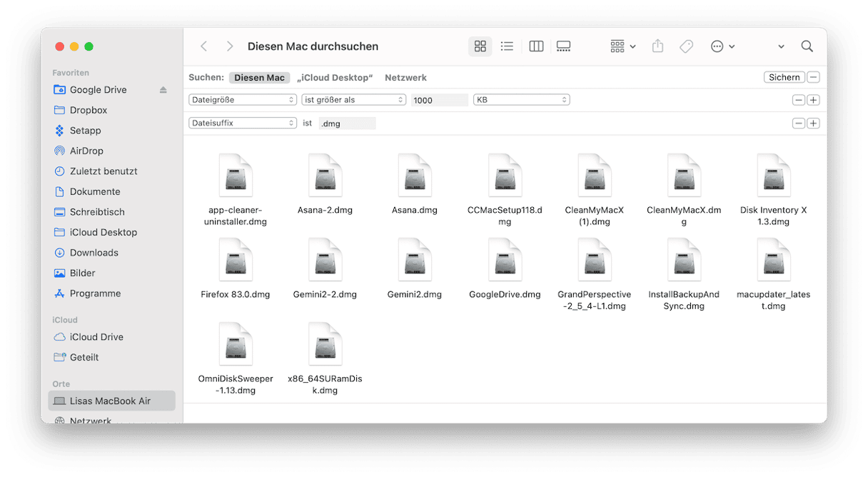
Task: Open Geteilt in the sidebar
Action: click(84, 357)
